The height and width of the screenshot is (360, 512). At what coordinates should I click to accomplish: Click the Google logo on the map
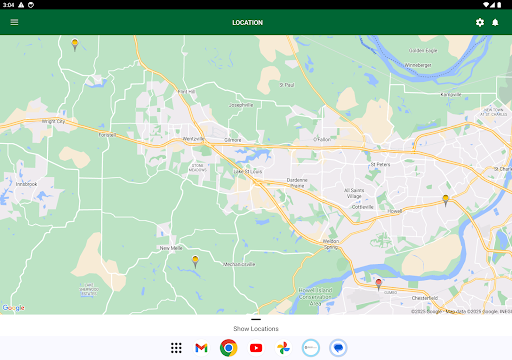coord(14,308)
